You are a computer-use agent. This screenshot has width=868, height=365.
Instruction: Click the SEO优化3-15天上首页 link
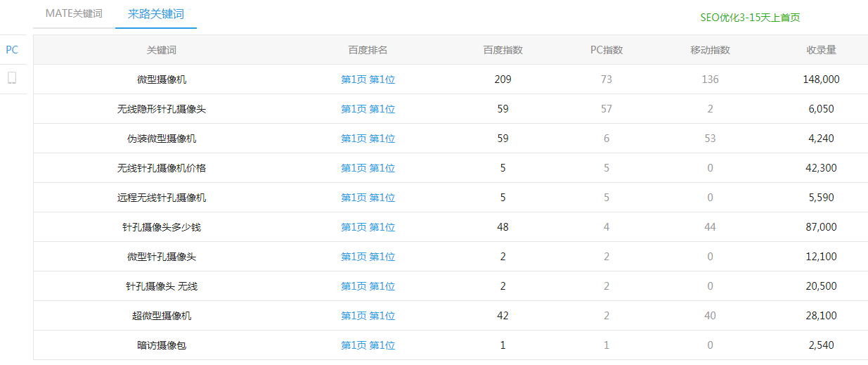[x=750, y=18]
